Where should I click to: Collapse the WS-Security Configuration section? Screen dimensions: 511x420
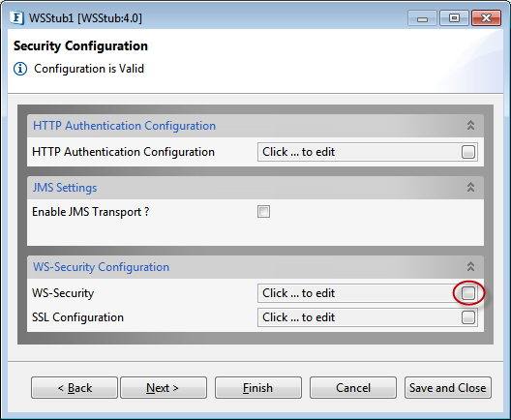470,267
